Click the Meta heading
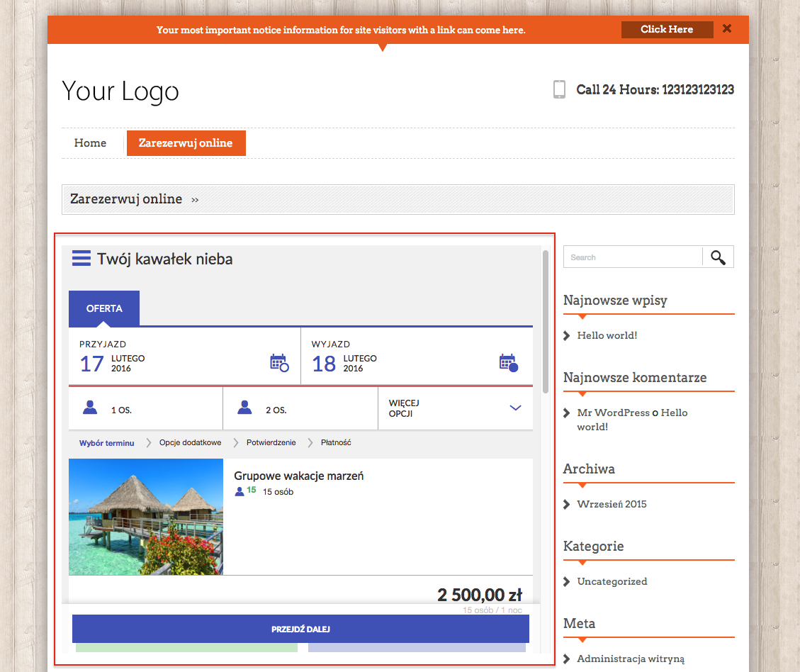800x672 pixels. 579,624
